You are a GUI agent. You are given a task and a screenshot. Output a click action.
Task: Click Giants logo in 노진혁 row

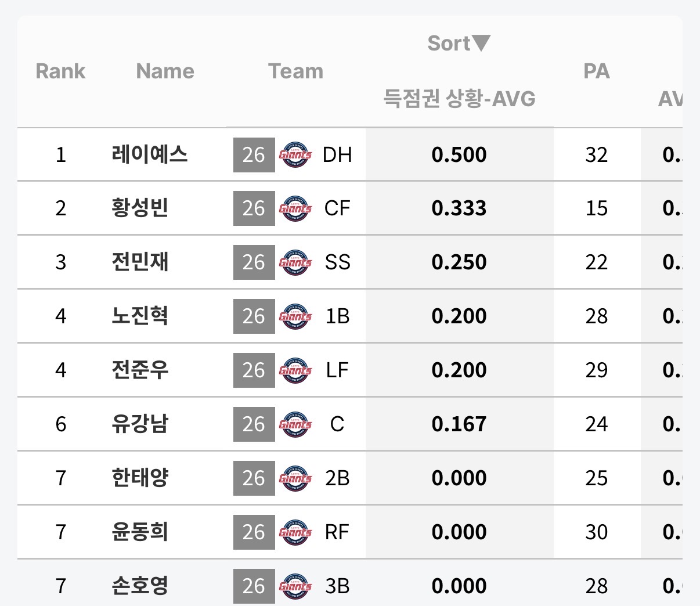[295, 316]
